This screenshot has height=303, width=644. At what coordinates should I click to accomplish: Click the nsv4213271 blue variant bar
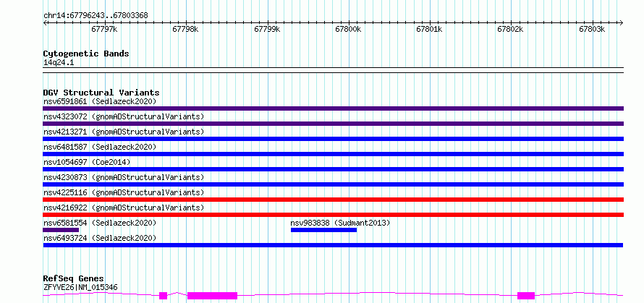[x=333, y=139]
